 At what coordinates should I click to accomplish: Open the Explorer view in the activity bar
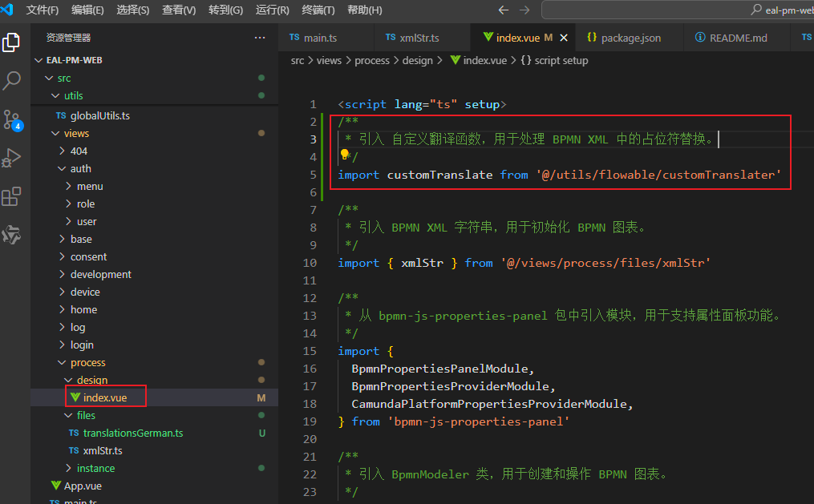[x=10, y=42]
